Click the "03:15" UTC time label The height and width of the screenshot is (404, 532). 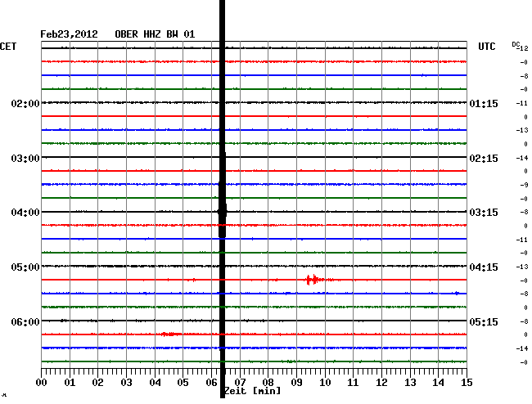coord(484,213)
